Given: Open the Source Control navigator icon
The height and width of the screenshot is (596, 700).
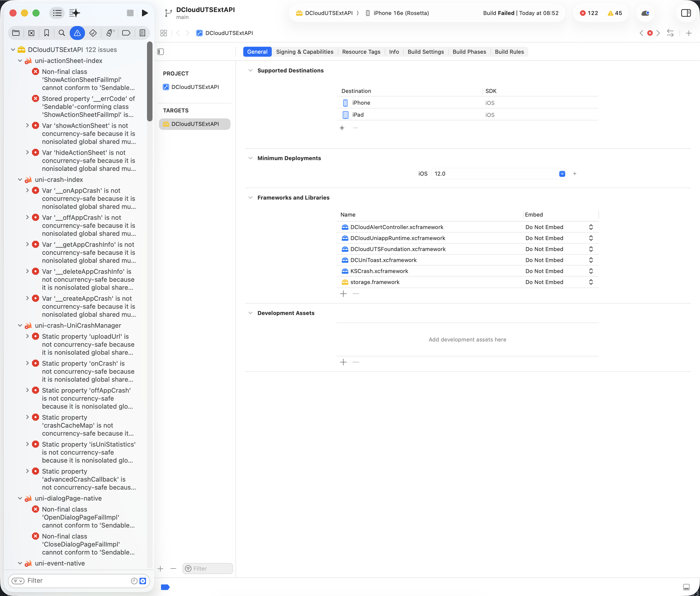Looking at the screenshot, I should pos(31,33).
